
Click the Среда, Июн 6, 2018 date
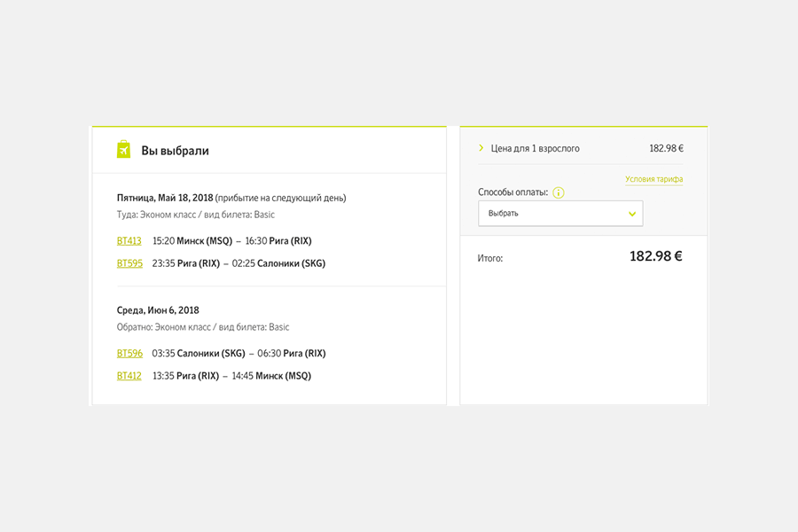[158, 310]
